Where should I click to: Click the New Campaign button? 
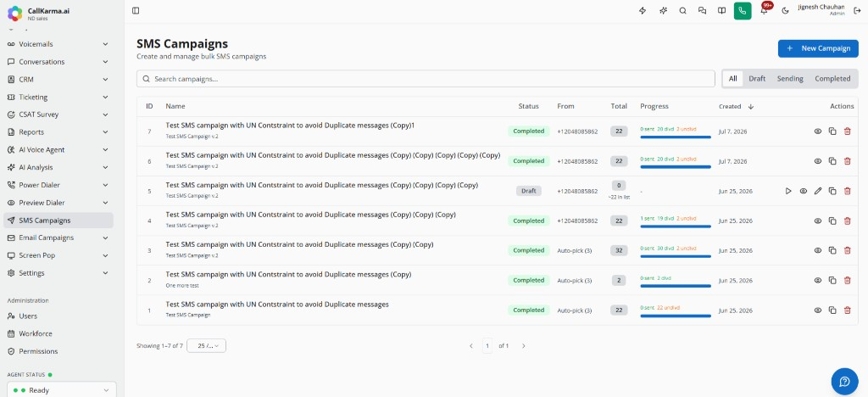pos(818,48)
